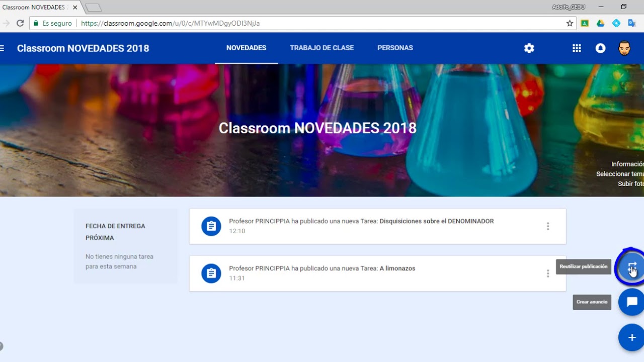
Task: Close the Classroom NOVEDADES browser tab
Action: [x=75, y=8]
